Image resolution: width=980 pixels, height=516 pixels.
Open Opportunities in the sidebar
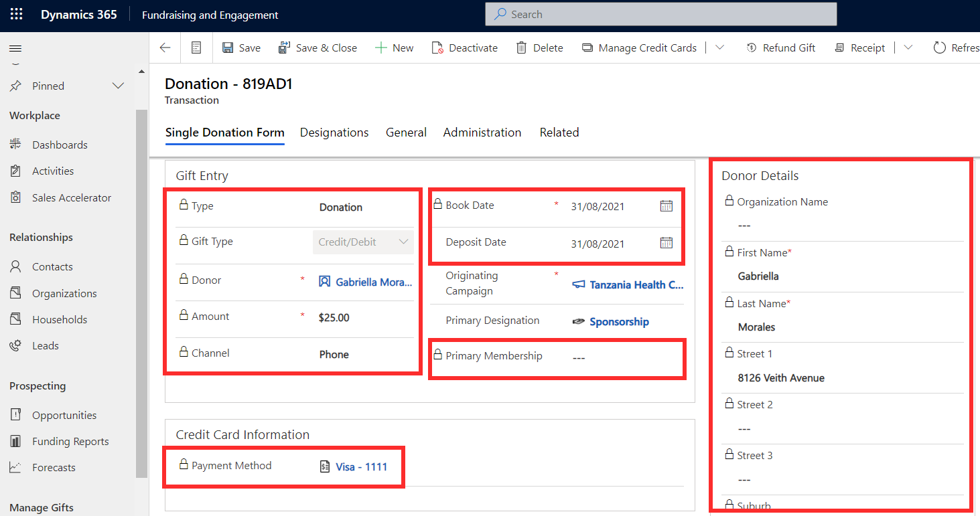pyautogui.click(x=64, y=415)
